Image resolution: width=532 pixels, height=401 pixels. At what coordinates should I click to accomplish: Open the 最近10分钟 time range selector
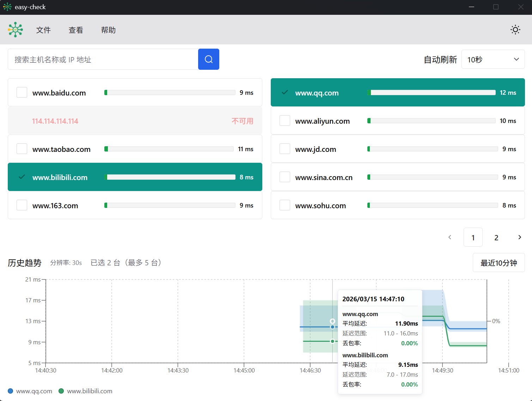tap(499, 263)
